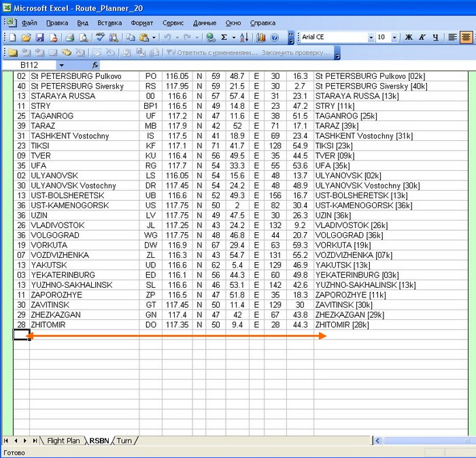
Task: Toggle bold formatting (Ж button)
Action: point(409,37)
